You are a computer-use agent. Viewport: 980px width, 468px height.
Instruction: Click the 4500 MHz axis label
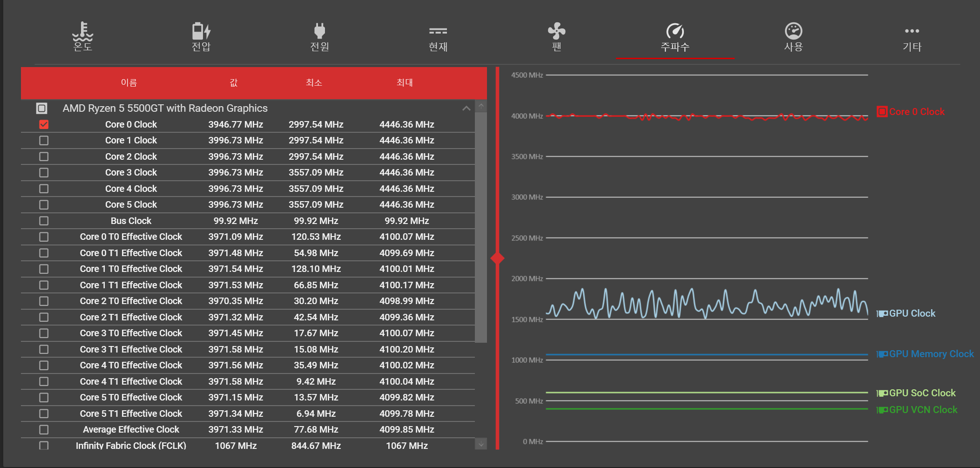pos(527,75)
